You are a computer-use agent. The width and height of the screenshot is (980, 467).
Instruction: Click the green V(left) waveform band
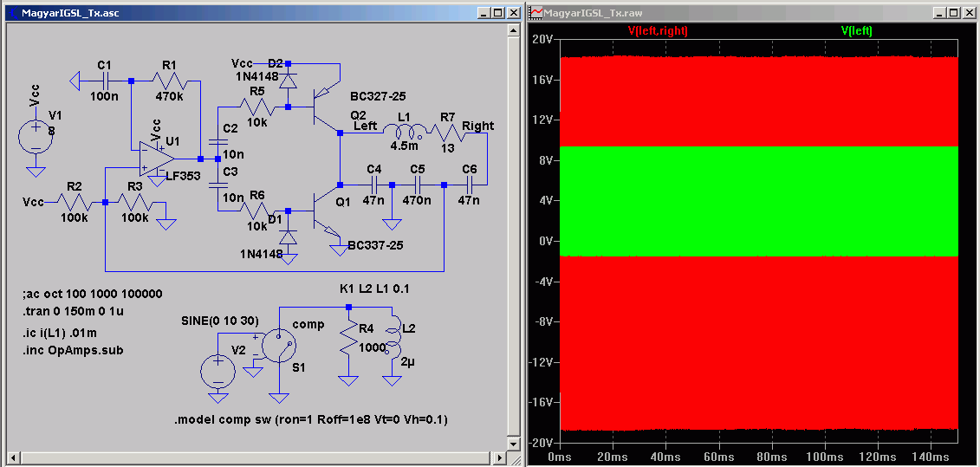pos(759,201)
